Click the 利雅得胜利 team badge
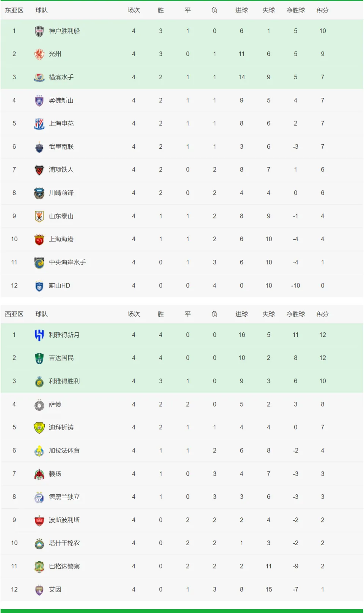This screenshot has width=364, height=613. [x=39, y=381]
